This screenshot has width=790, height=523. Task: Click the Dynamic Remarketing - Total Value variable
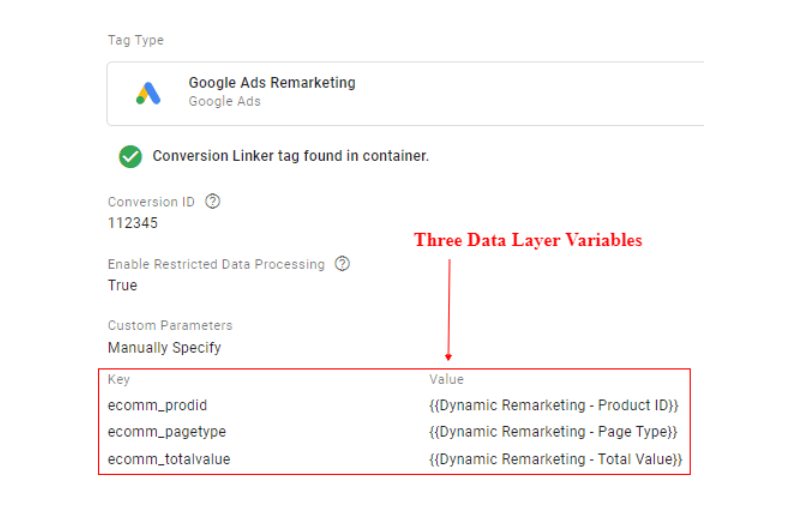[555, 459]
